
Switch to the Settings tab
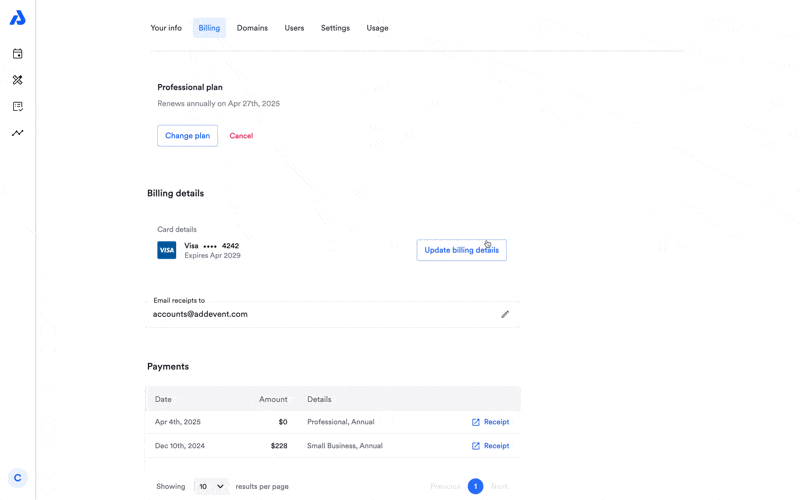(335, 28)
